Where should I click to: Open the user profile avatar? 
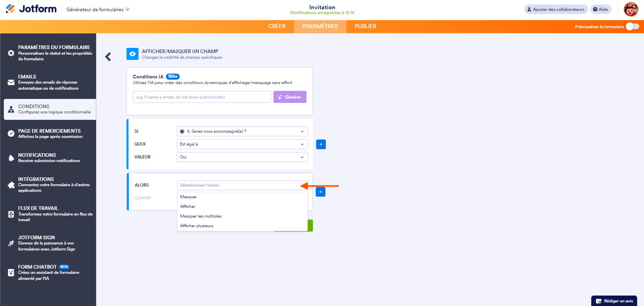point(631,9)
